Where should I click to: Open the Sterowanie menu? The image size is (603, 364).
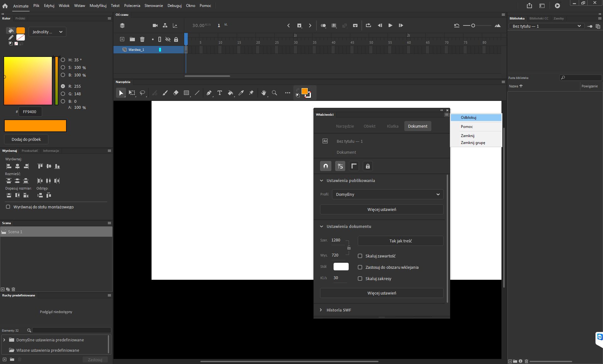click(153, 5)
